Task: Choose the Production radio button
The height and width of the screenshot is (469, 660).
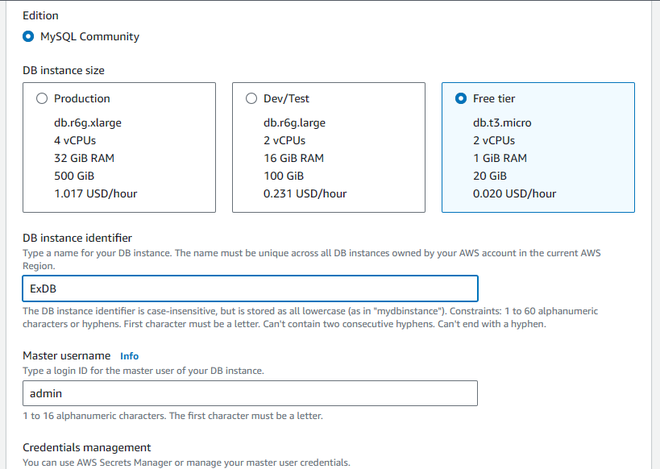Action: pos(41,99)
